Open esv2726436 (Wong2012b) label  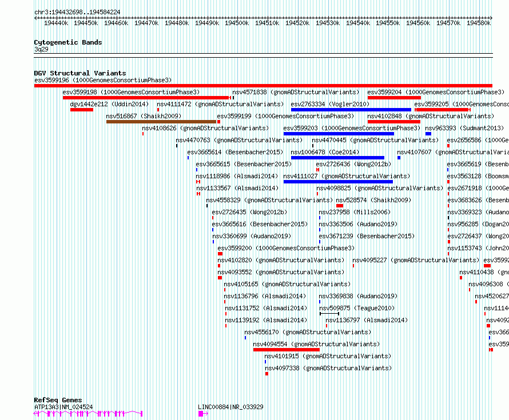click(353, 164)
